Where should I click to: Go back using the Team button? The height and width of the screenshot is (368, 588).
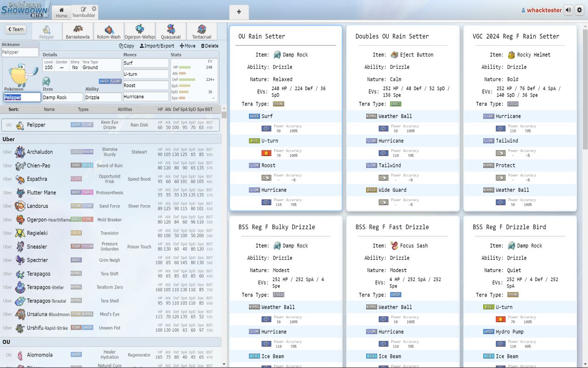[15, 29]
